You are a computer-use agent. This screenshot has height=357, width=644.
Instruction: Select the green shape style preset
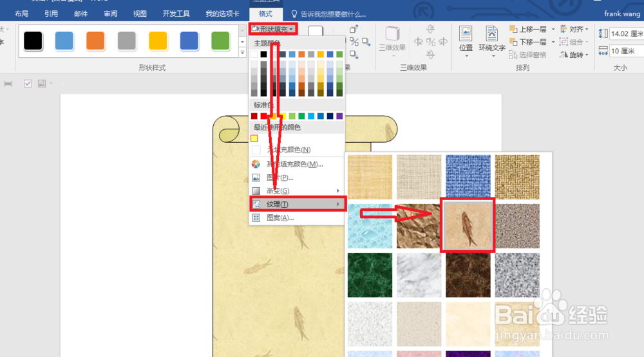tap(220, 41)
